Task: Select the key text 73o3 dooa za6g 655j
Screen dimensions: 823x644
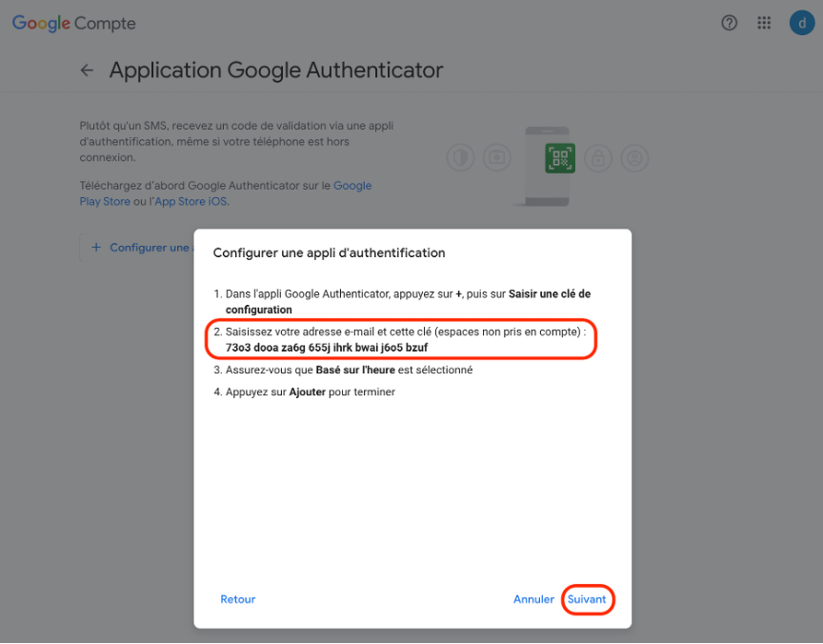Action: pyautogui.click(x=278, y=348)
